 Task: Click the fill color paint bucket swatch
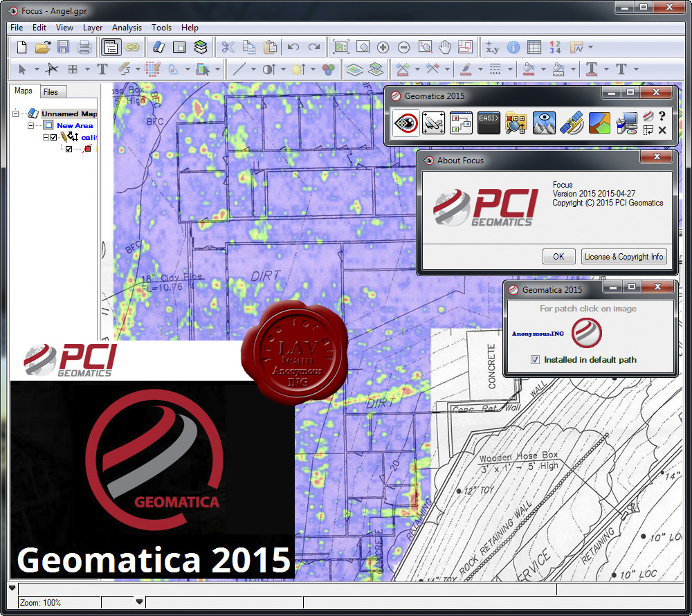click(x=529, y=69)
